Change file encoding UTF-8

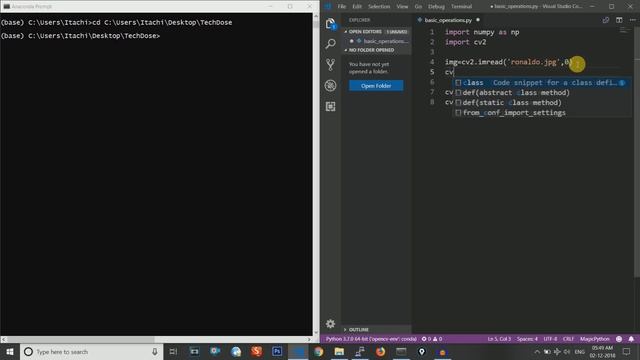tap(550, 339)
